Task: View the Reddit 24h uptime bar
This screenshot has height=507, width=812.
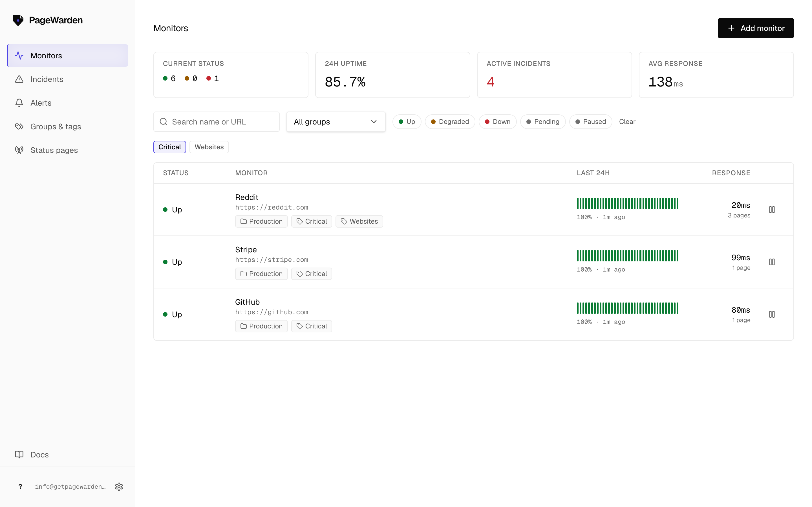Action: tap(627, 204)
